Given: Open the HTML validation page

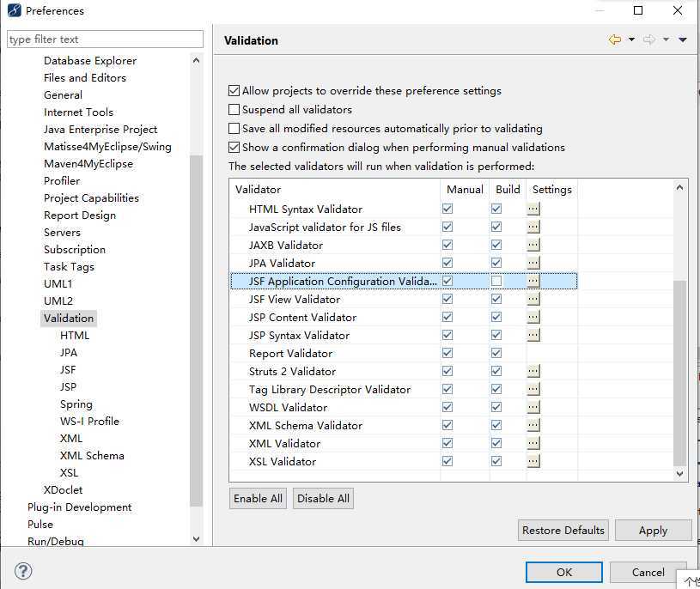Looking at the screenshot, I should coord(75,335).
